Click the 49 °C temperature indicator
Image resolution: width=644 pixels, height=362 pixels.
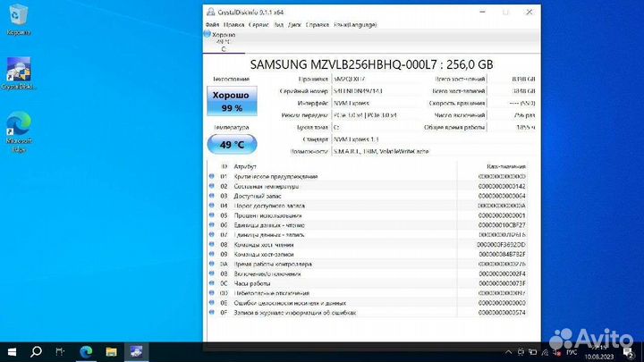(232, 145)
